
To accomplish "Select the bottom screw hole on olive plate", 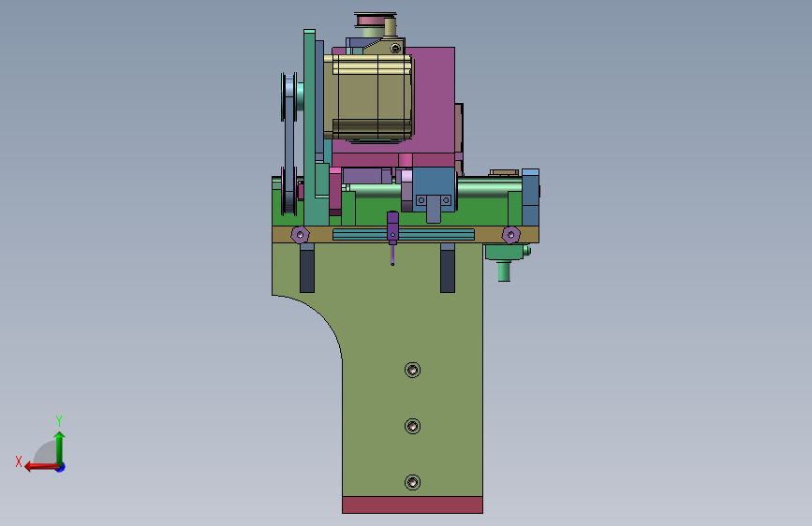I will 412,483.
